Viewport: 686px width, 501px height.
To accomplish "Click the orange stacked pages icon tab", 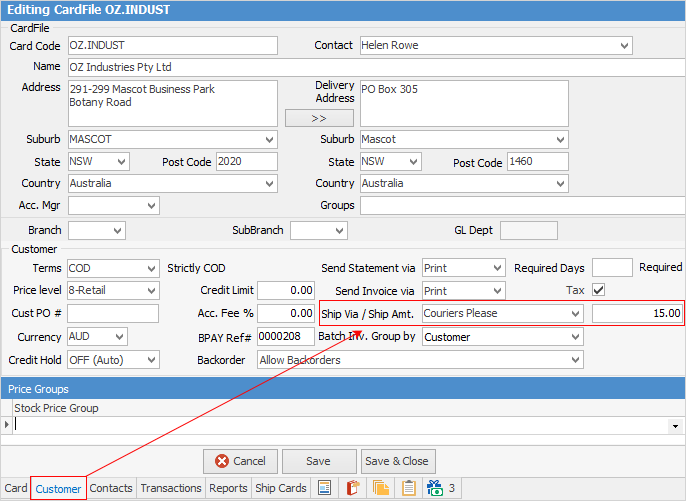I will (380, 489).
